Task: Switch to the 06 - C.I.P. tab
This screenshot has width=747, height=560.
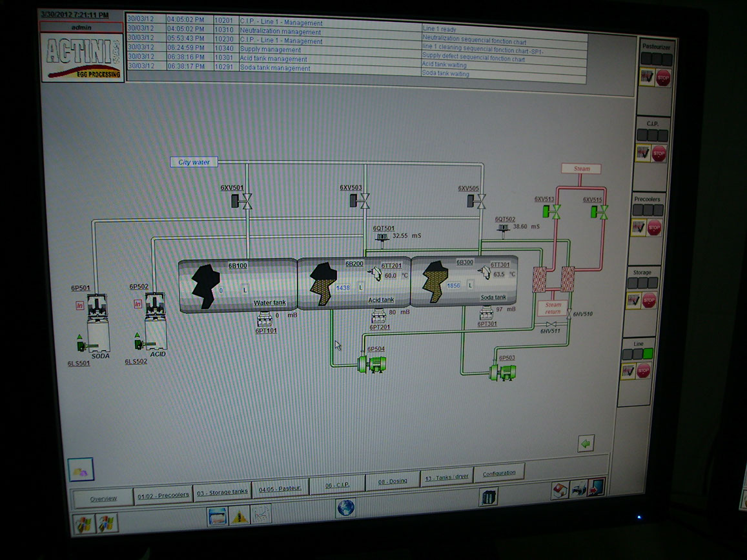Action: [338, 483]
